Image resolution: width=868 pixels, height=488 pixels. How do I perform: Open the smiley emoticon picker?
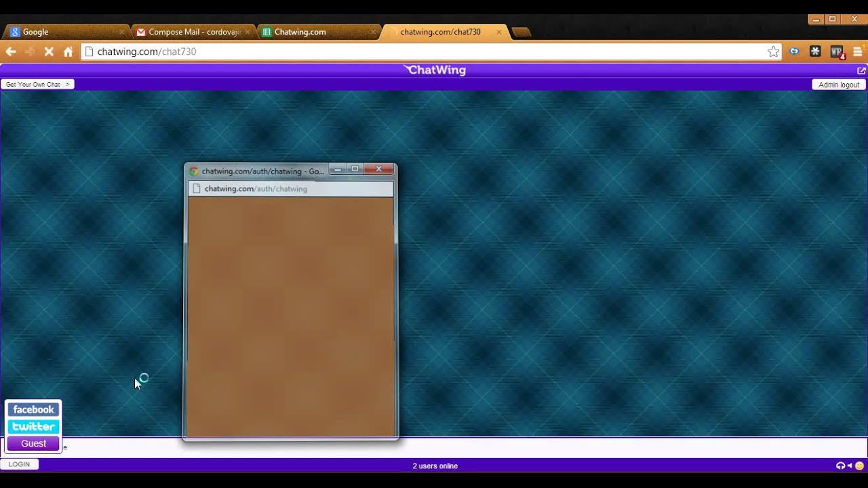click(859, 466)
